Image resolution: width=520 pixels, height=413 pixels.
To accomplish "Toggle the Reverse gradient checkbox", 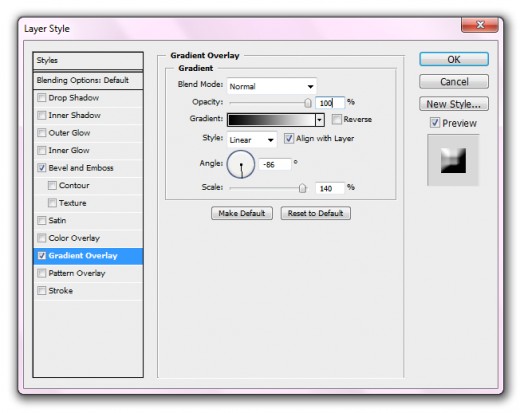I will (x=337, y=119).
